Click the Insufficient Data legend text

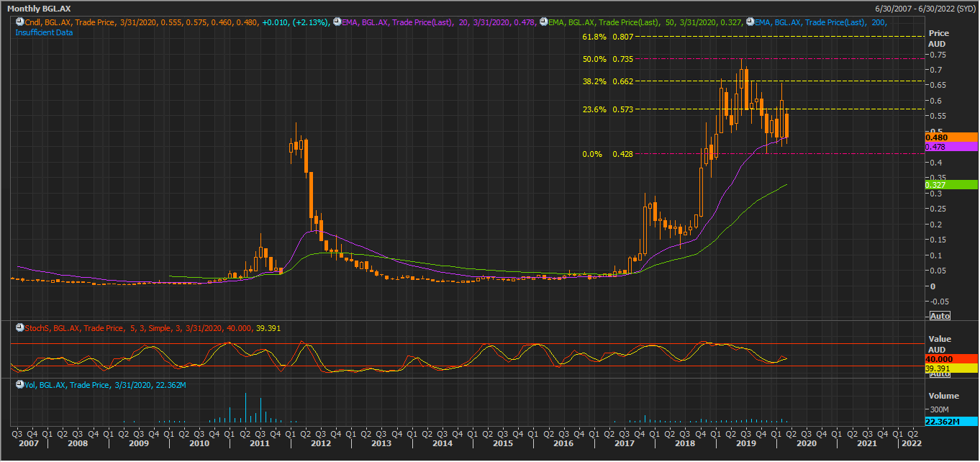pos(44,32)
